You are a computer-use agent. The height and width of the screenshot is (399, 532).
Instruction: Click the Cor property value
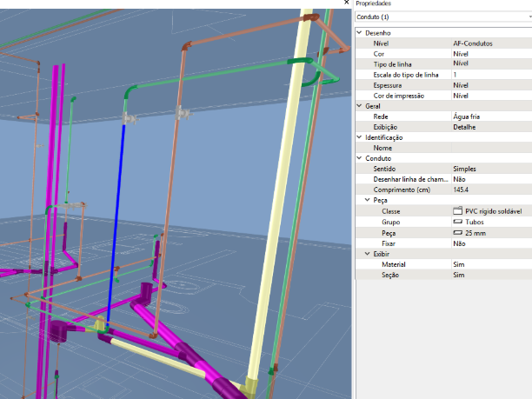click(461, 54)
